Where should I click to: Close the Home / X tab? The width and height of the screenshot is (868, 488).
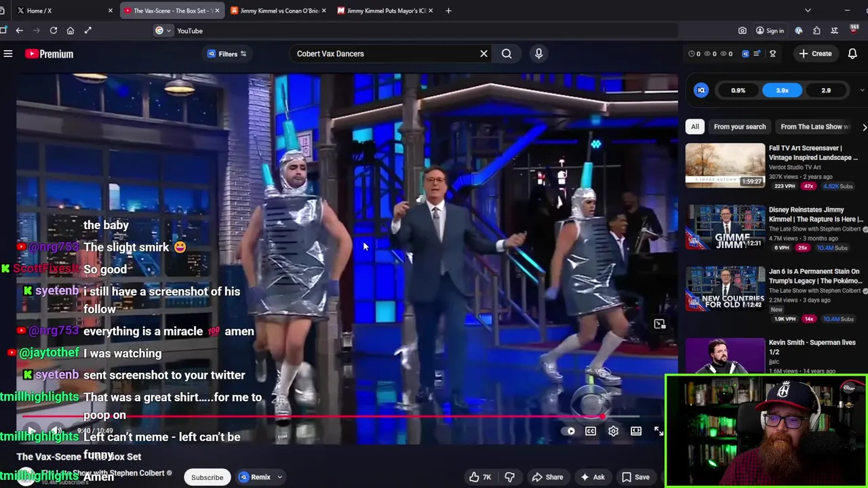pos(111,11)
